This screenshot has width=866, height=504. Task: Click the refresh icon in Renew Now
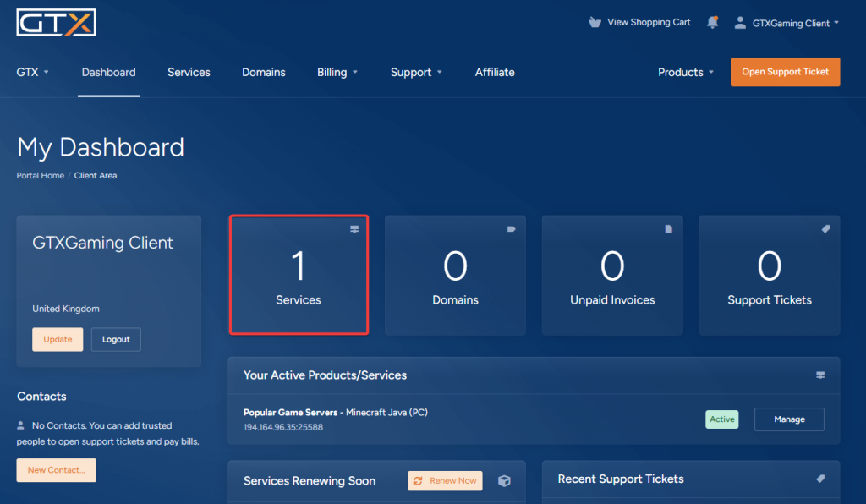418,481
